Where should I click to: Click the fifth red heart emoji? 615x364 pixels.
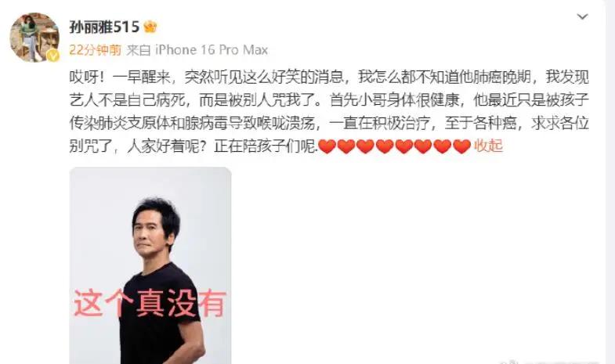(404, 146)
